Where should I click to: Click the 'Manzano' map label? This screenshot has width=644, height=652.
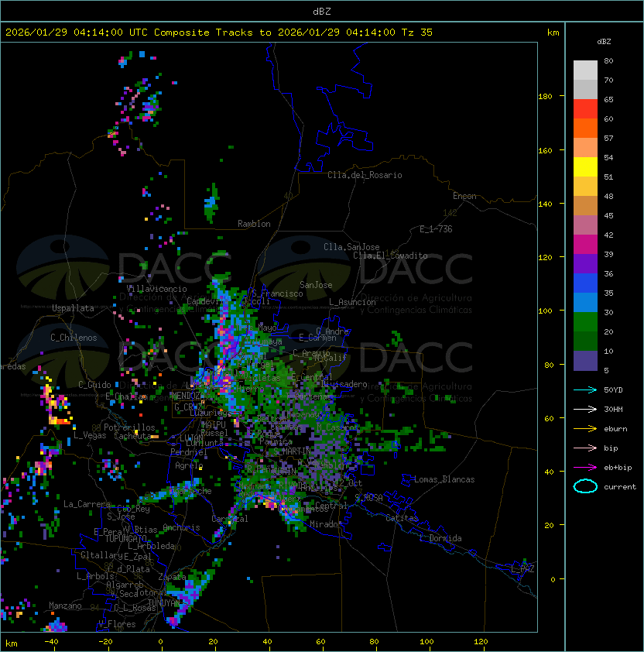point(65,606)
